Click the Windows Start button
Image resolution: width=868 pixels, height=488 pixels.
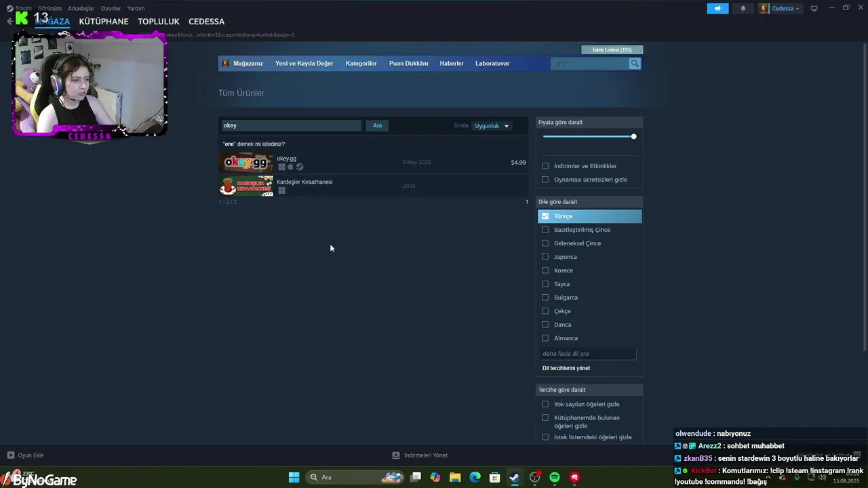tap(294, 477)
